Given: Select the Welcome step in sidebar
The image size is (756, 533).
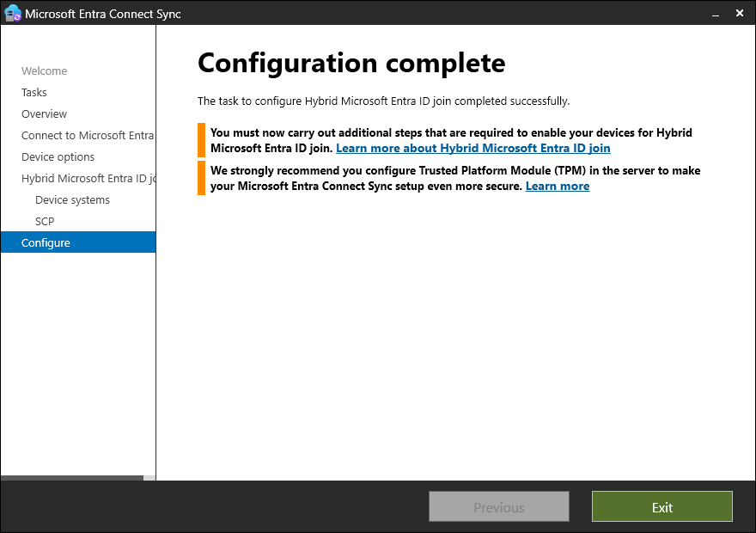Looking at the screenshot, I should click(45, 70).
